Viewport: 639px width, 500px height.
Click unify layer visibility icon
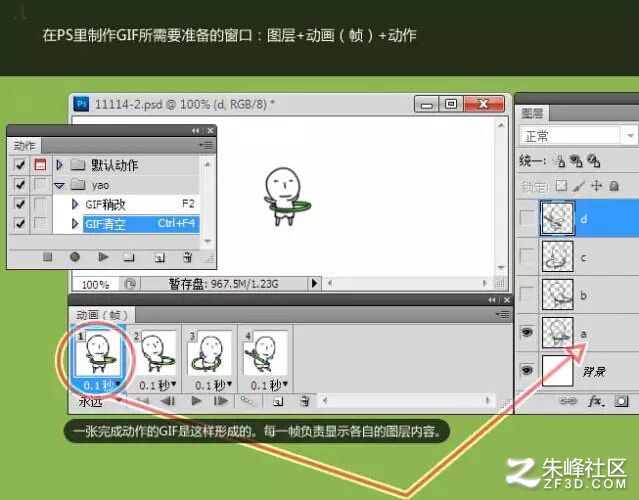(x=576, y=161)
